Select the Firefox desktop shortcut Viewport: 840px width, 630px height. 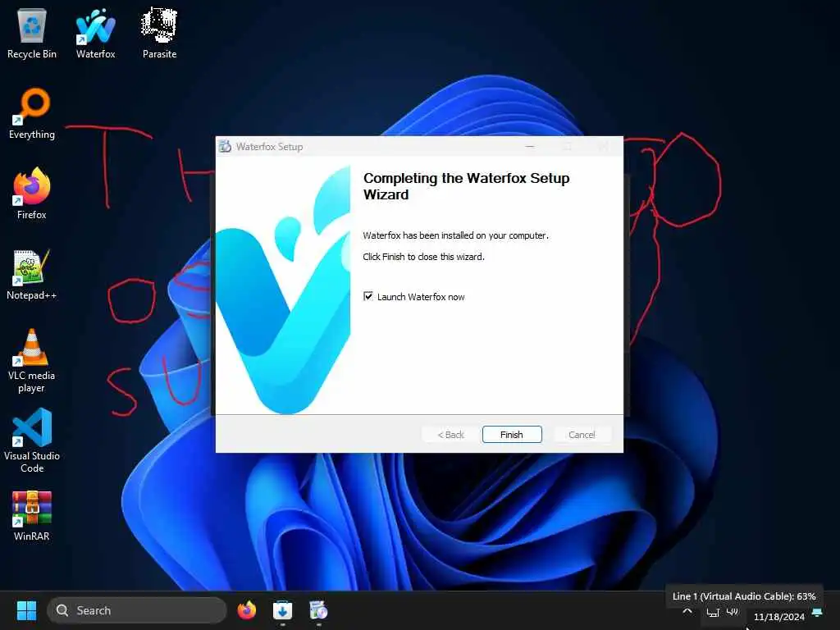pyautogui.click(x=32, y=194)
